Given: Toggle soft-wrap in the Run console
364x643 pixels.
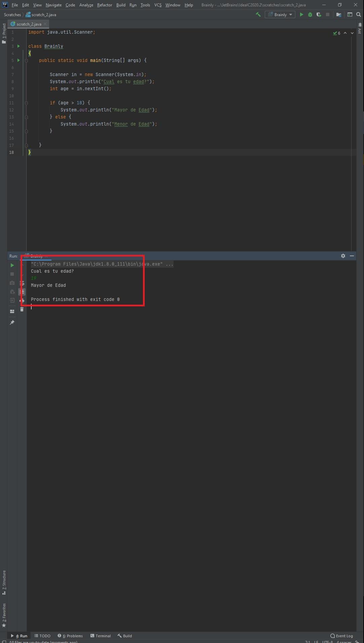Looking at the screenshot, I should 22,283.
